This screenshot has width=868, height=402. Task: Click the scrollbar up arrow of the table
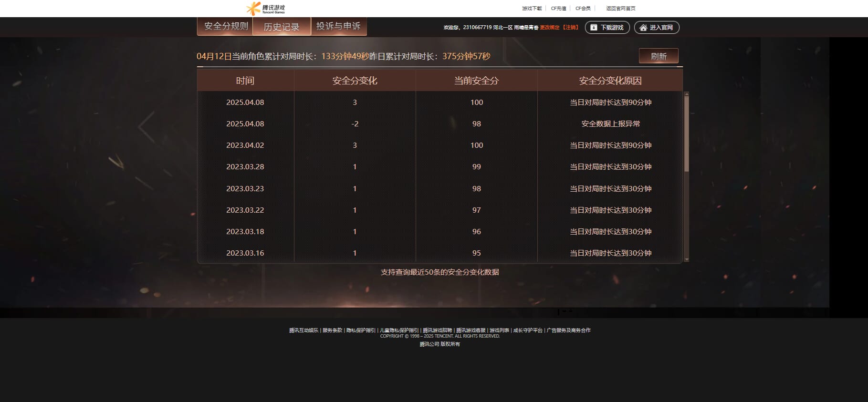pos(687,94)
